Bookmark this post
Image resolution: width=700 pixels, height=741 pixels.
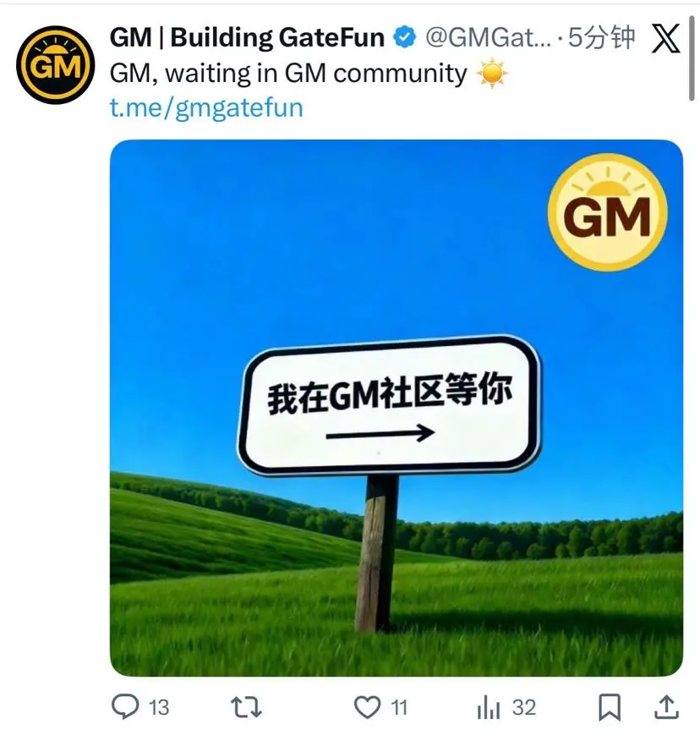pyautogui.click(x=610, y=707)
